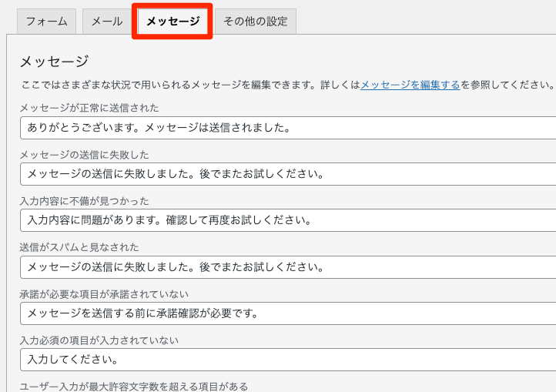556x392 pixels.
Task: Click the ありがとうございます success message field
Action: point(285,127)
